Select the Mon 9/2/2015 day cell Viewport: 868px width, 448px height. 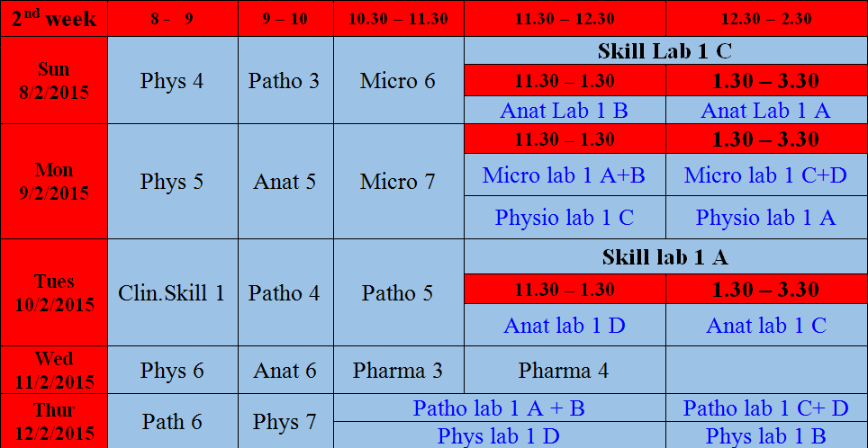point(54,181)
